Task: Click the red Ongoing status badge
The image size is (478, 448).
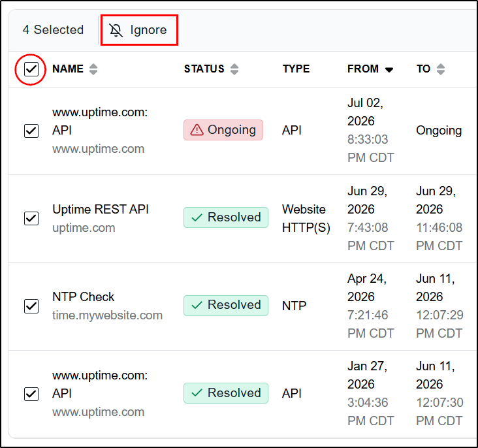Action: point(223,130)
